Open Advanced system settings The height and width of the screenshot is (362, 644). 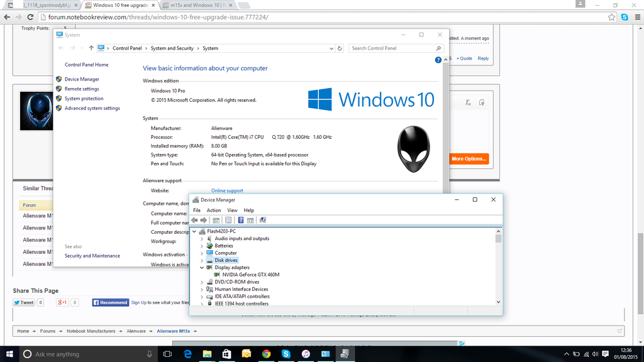(92, 108)
